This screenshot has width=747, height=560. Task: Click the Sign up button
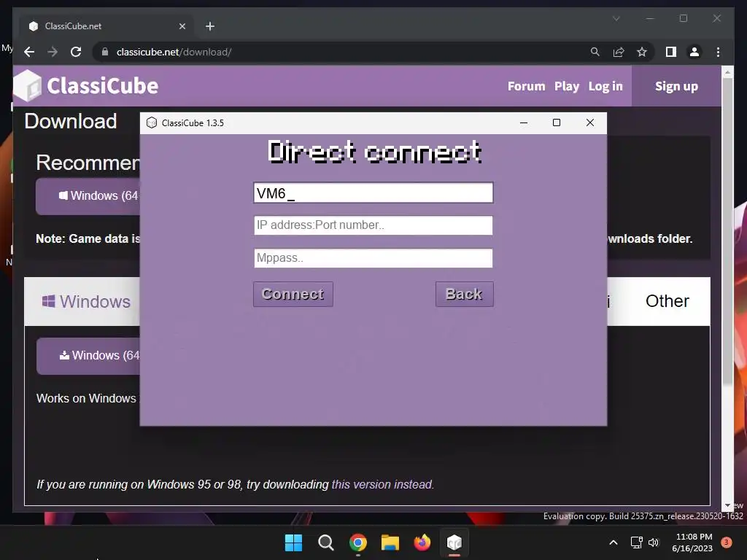[x=676, y=86]
